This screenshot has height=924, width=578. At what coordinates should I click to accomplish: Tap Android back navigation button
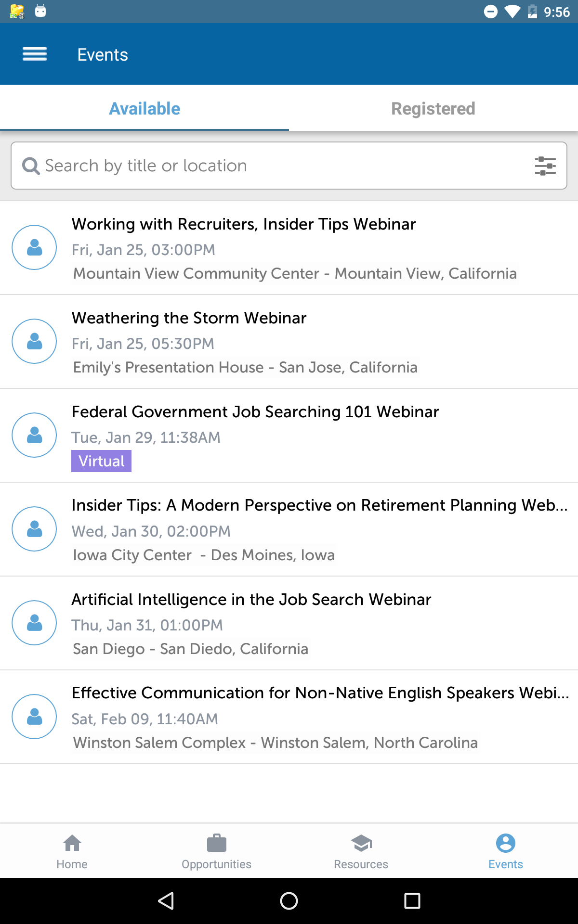(x=166, y=901)
